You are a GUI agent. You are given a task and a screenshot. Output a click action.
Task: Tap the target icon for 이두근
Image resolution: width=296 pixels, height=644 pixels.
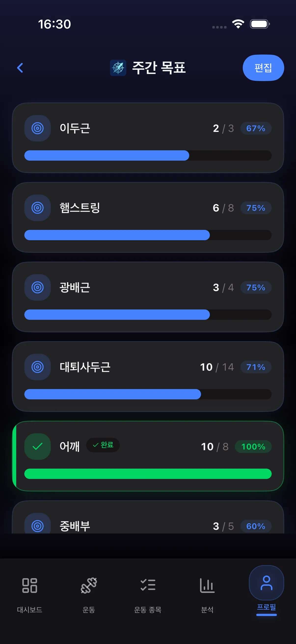(38, 128)
